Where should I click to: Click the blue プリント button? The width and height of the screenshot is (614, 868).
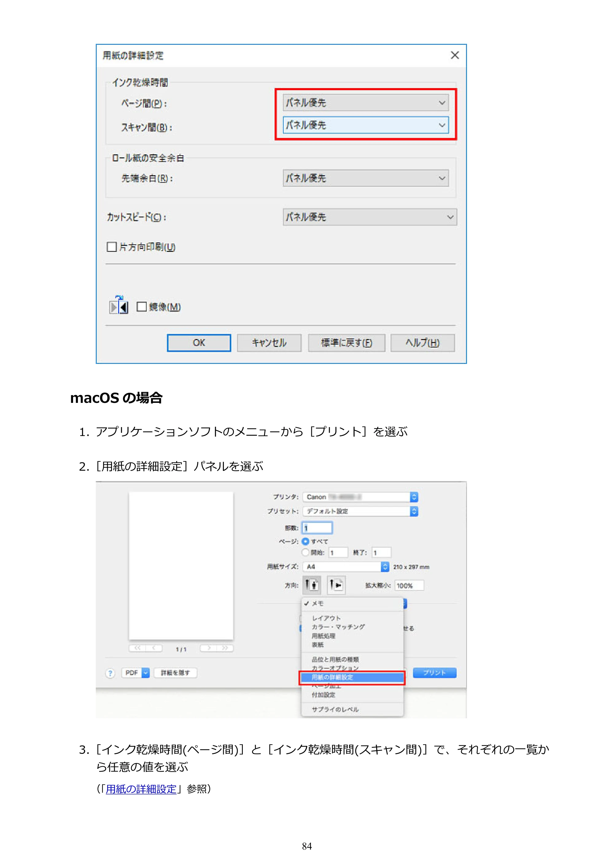[x=435, y=673]
